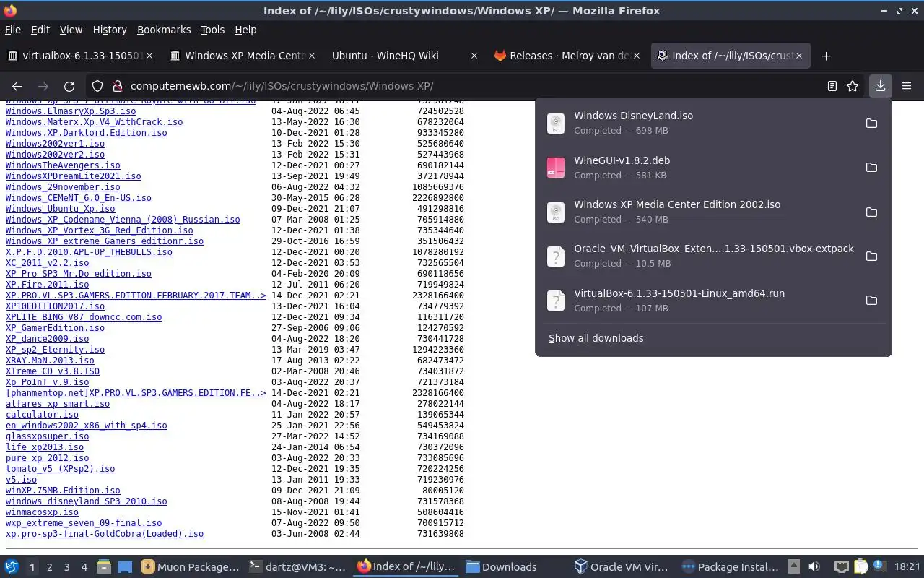Screen dimensions: 924x578
Task: Open Windows2002ver2.iso link
Action: pyautogui.click(x=55, y=155)
